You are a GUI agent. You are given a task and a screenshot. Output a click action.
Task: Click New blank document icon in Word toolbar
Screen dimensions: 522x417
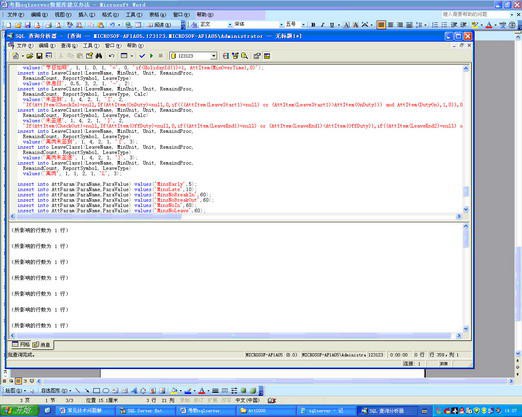8,25
